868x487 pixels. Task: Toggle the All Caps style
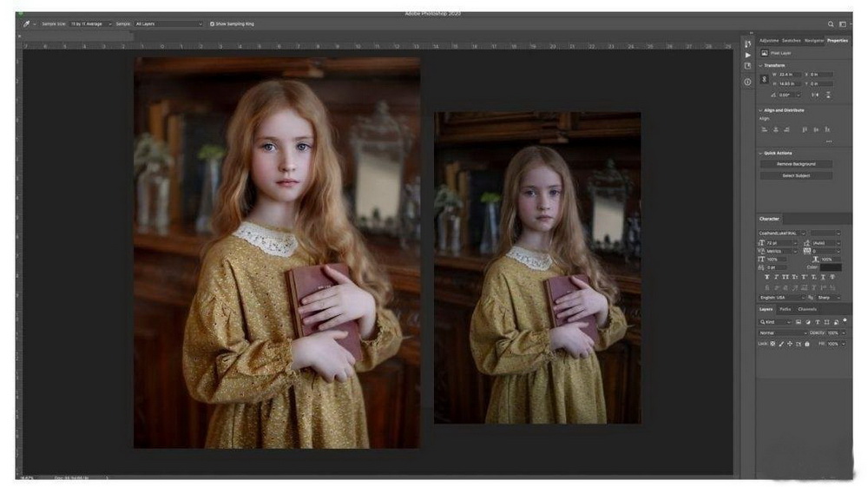pyautogui.click(x=786, y=277)
